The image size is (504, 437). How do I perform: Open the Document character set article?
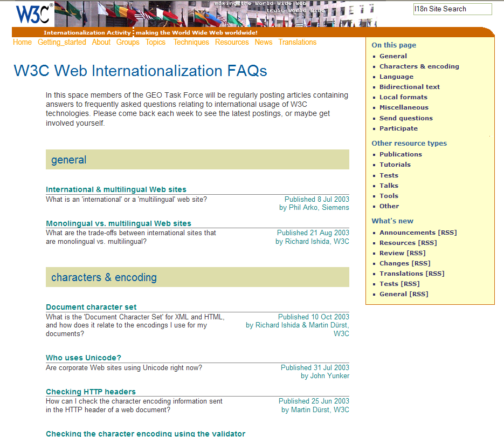[x=91, y=307]
